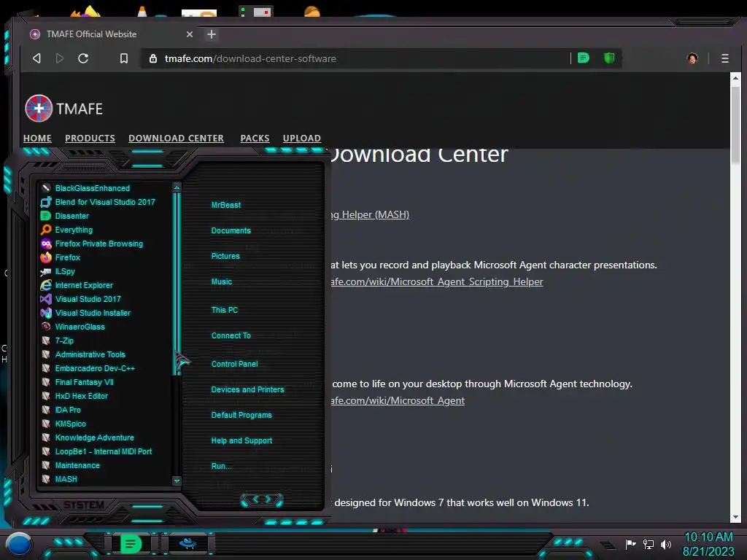Expand HxD Hex Editor folder
Viewport: 747px width, 560px height.
pos(75,395)
